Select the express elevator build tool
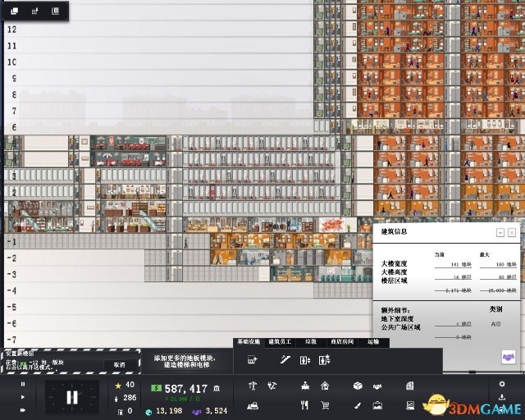 click(325, 360)
